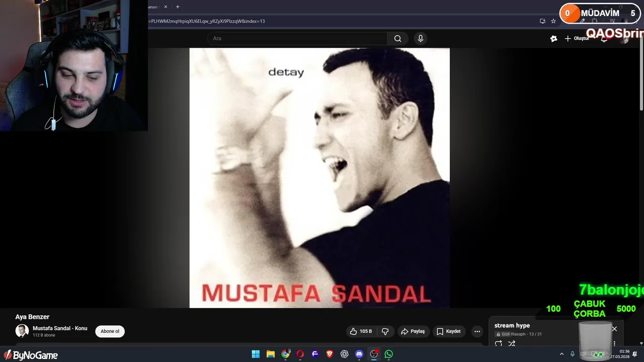The image size is (644, 362).
Task: Open YouTube notifications bell
Action: tap(604, 39)
